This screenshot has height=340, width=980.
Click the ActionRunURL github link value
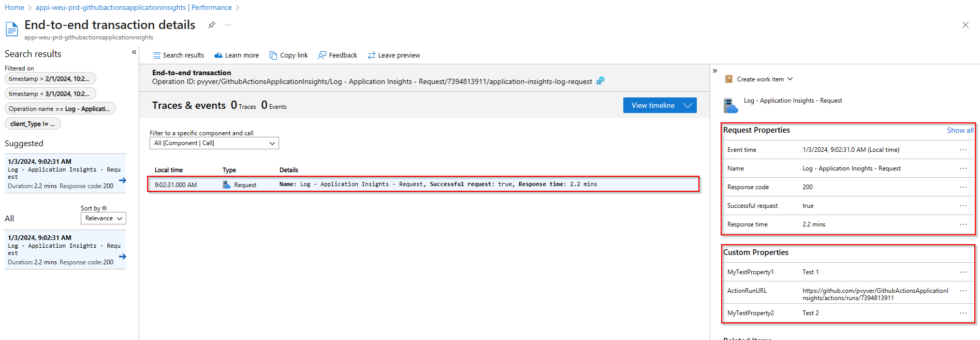(x=875, y=294)
